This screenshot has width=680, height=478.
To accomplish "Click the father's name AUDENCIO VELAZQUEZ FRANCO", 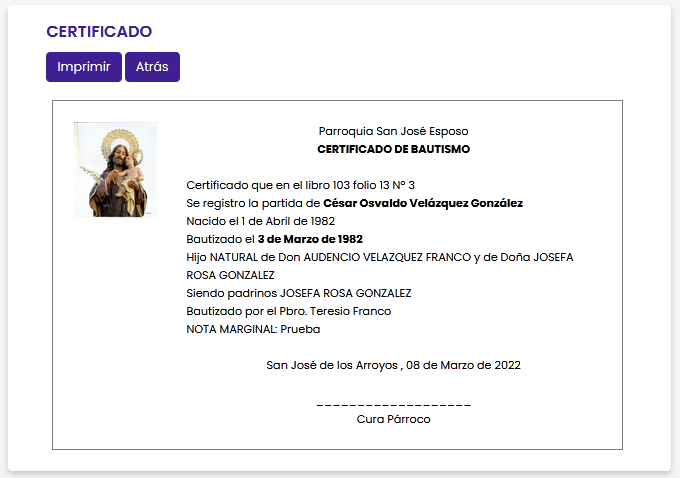I will (x=387, y=257).
